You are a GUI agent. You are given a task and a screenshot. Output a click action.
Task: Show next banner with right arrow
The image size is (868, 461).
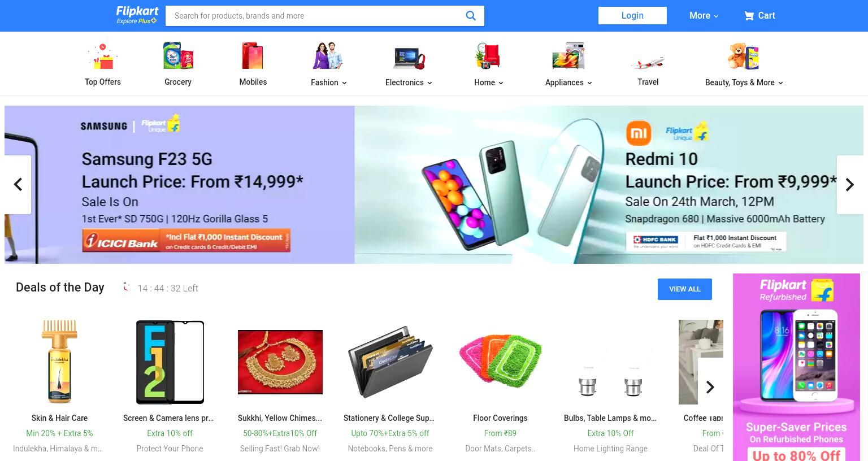click(x=850, y=185)
